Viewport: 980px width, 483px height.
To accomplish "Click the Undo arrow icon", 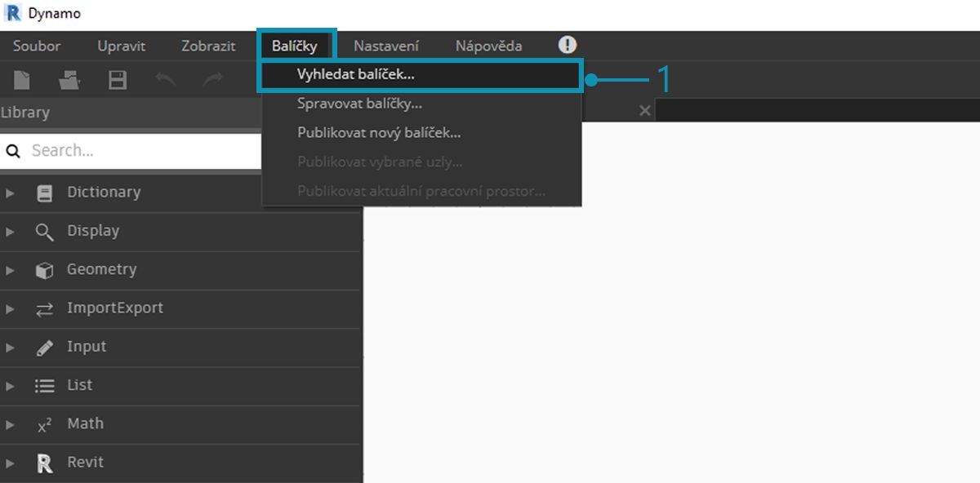I will (x=166, y=79).
